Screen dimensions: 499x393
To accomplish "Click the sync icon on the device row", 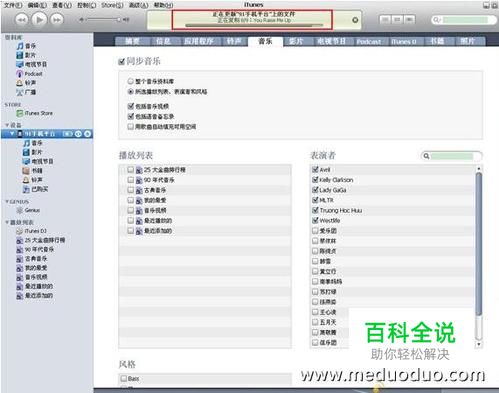I will pos(78,134).
